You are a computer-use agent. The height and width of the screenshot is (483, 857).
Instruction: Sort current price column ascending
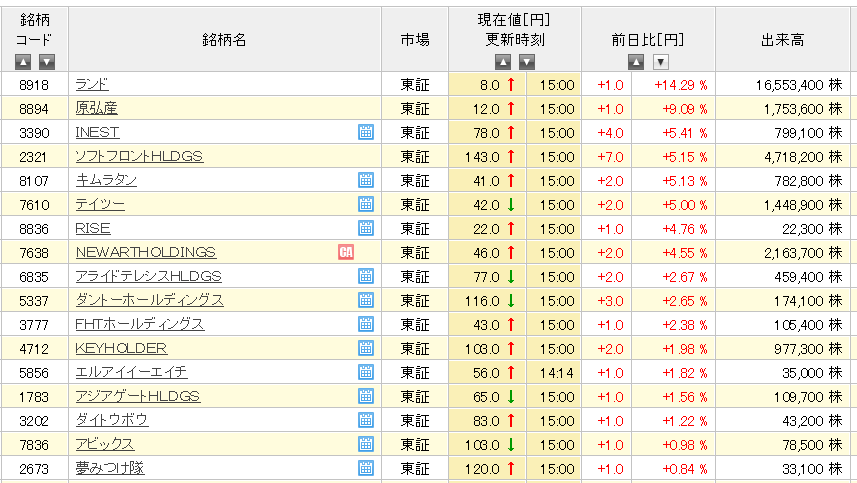[503, 62]
